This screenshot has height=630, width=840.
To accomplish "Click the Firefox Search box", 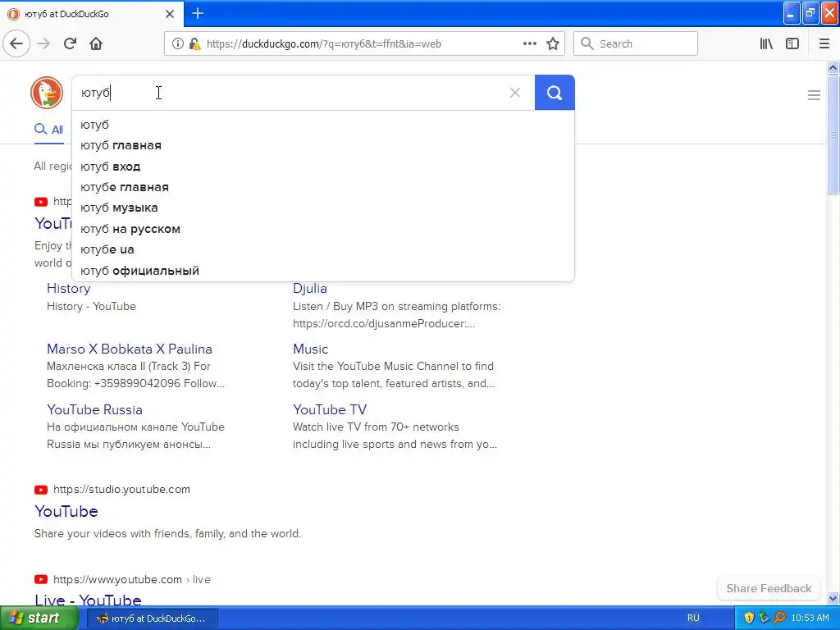I will 636,43.
